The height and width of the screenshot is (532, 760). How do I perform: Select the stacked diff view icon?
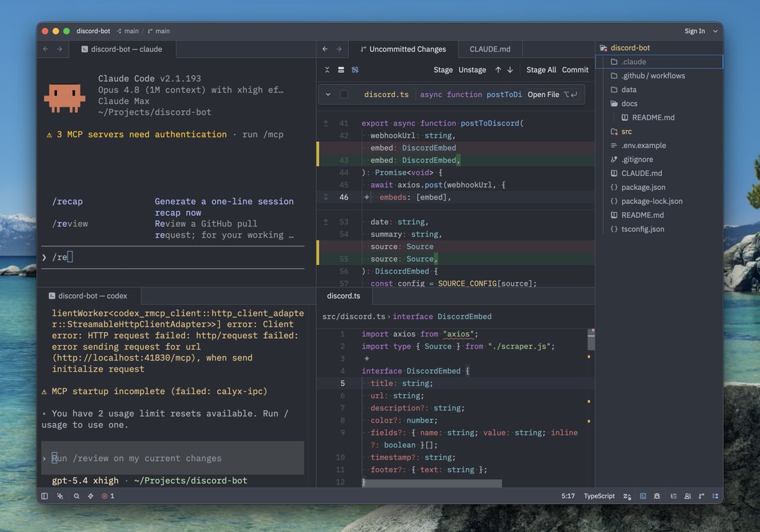[x=341, y=70]
